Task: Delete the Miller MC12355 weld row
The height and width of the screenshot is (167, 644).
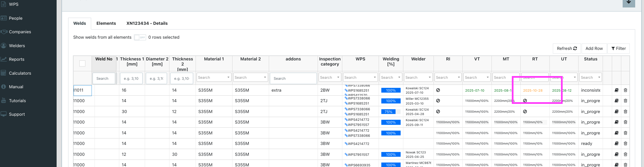Action: (x=625, y=101)
